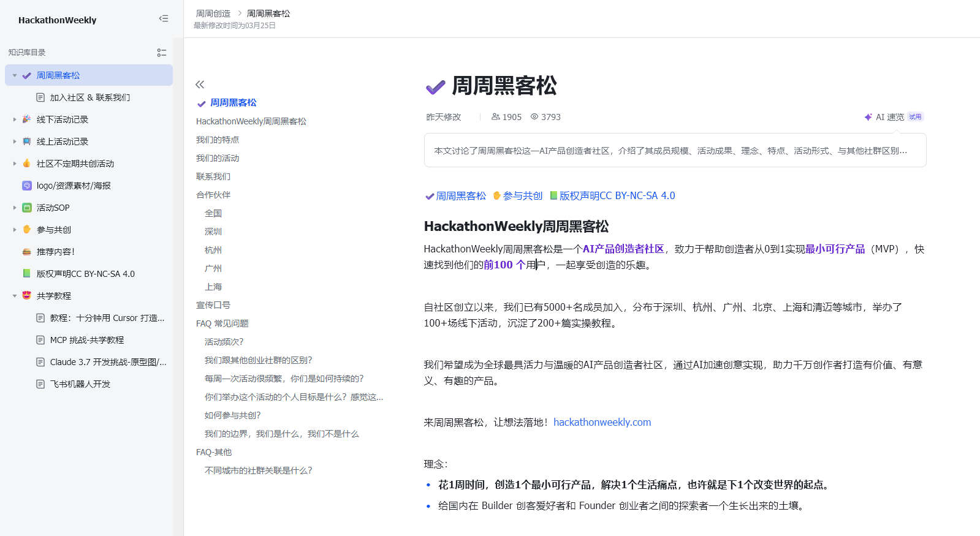Viewport: 980px width, 536px height.
Task: Click the purple icon of logo/资源素材/海报
Action: (27, 186)
